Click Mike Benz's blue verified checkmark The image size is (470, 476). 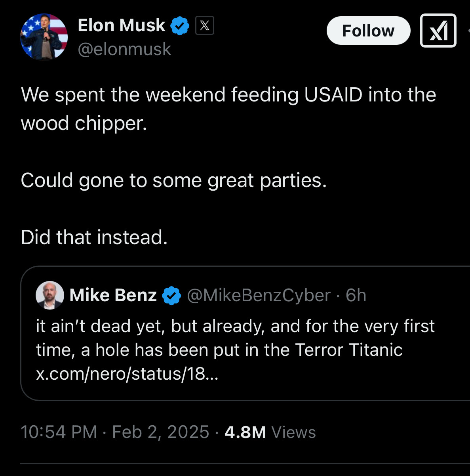pyautogui.click(x=172, y=295)
